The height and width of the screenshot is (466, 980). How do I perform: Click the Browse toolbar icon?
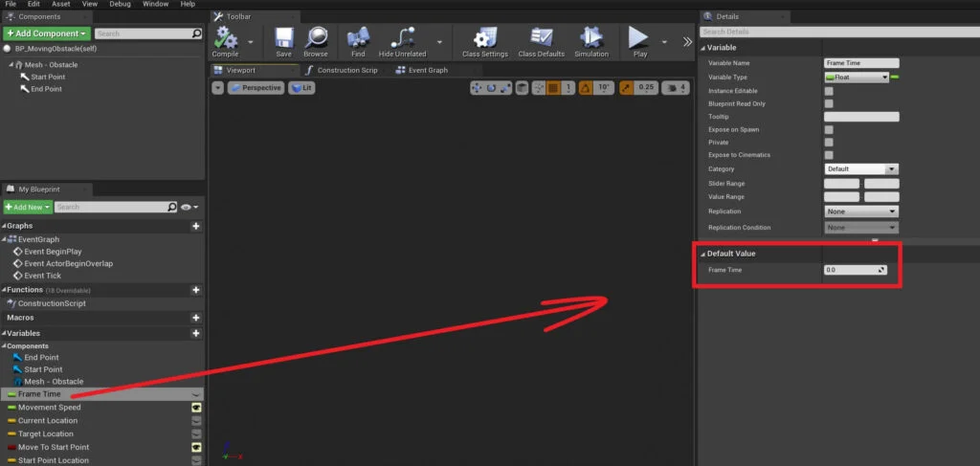coord(316,40)
